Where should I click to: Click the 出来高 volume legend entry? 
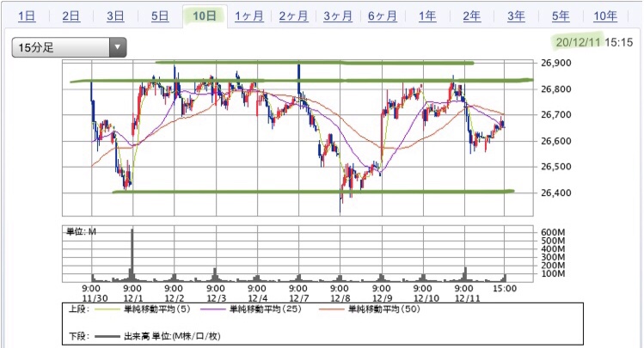pyautogui.click(x=172, y=337)
